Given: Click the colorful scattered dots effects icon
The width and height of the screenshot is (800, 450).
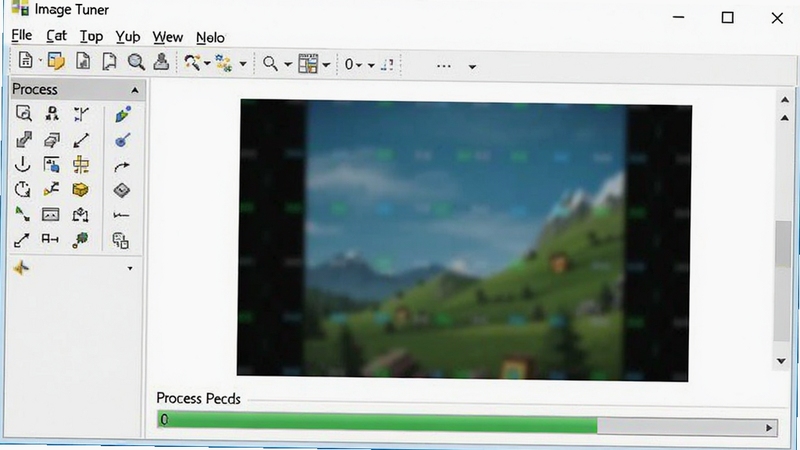Looking at the screenshot, I should pos(223,63).
